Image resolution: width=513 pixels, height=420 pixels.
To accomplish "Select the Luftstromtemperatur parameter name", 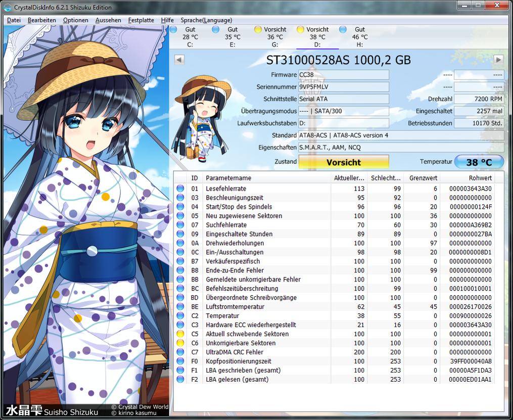I will coord(235,307).
